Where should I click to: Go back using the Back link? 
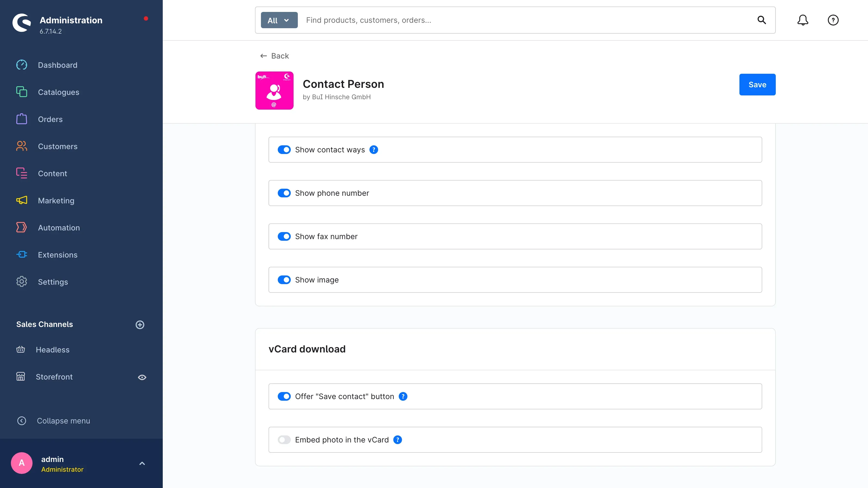point(275,56)
